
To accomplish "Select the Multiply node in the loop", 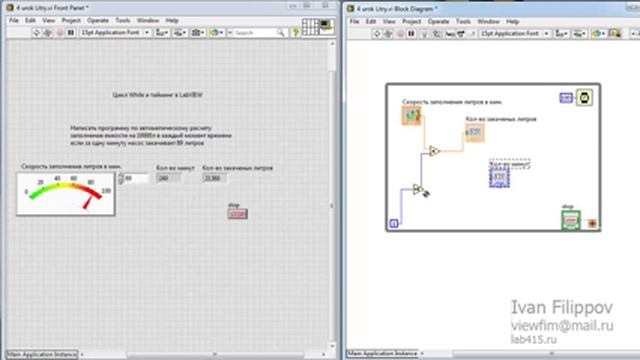I will pyautogui.click(x=435, y=151).
